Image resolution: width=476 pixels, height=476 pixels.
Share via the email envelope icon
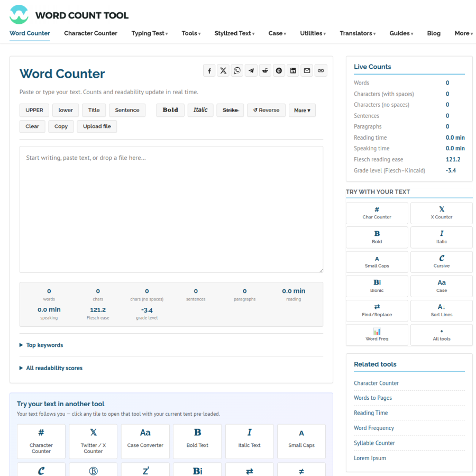(x=307, y=71)
